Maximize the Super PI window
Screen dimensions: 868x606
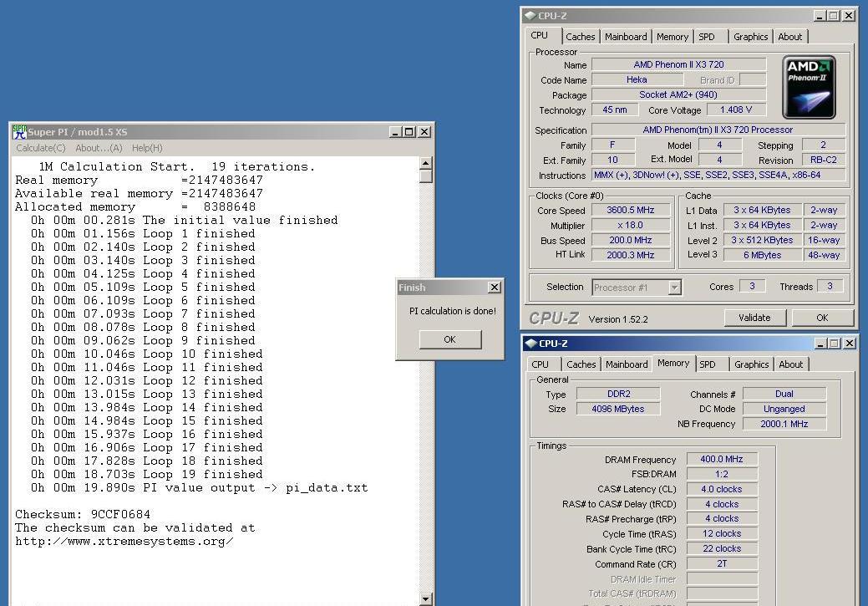[x=409, y=132]
